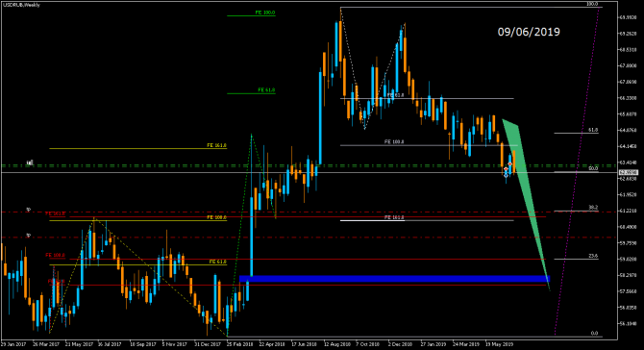Click the upper tp take-profit marker
The image size is (644, 350).
point(28,210)
